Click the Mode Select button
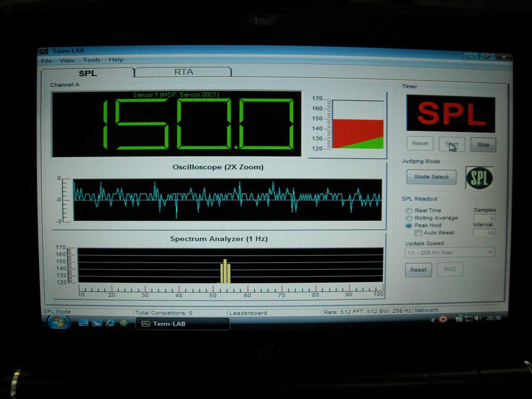Screen dimensions: 532x399 coord(431,177)
